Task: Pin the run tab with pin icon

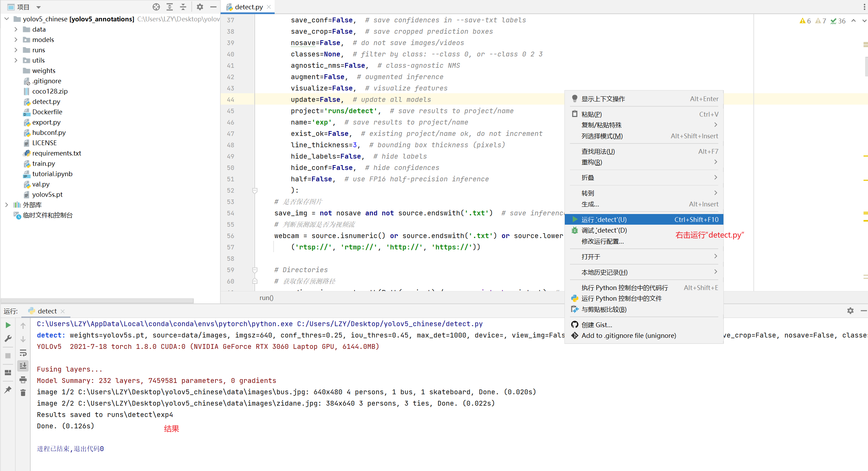Action: 8,389
